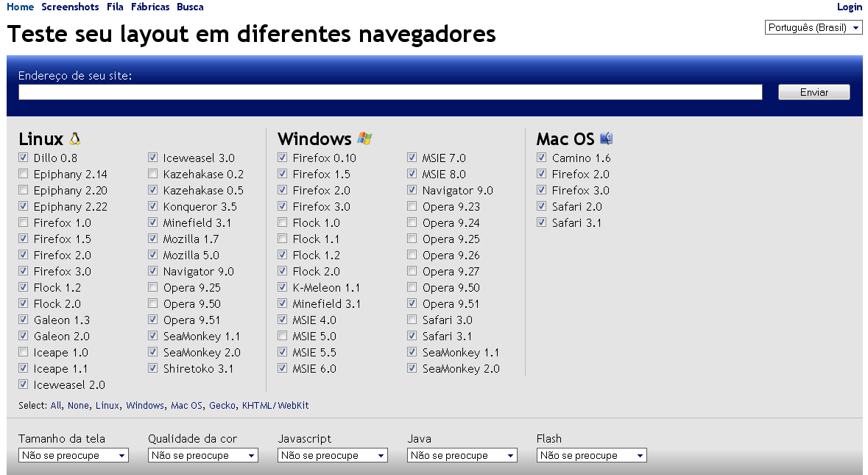Check Windows Opera 9.50 checkbox
Image resolution: width=868 pixels, height=475 pixels.
(412, 287)
